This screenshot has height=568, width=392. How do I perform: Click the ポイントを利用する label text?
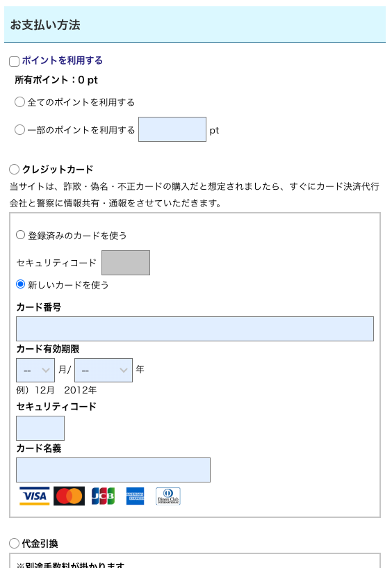click(x=63, y=60)
